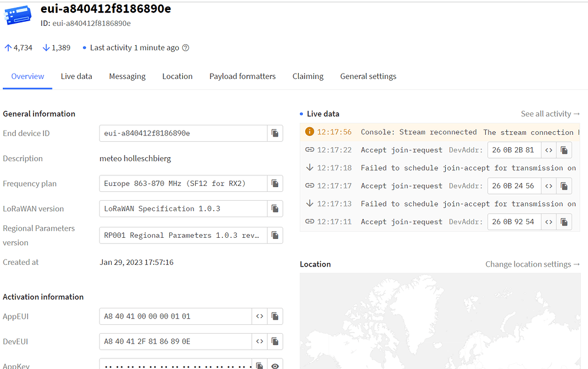Open See all activity link
The image size is (588, 369).
tap(550, 114)
